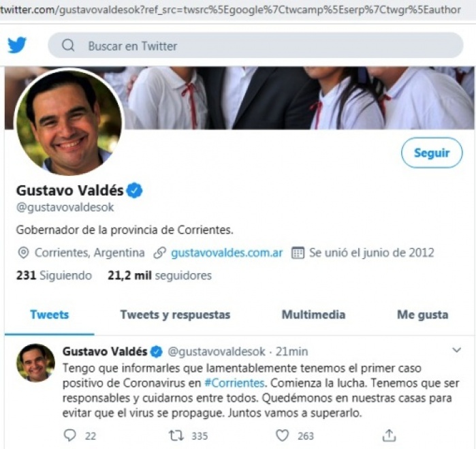This screenshot has width=476, height=449.
Task: Like the tweet with heart icon
Action: click(282, 435)
